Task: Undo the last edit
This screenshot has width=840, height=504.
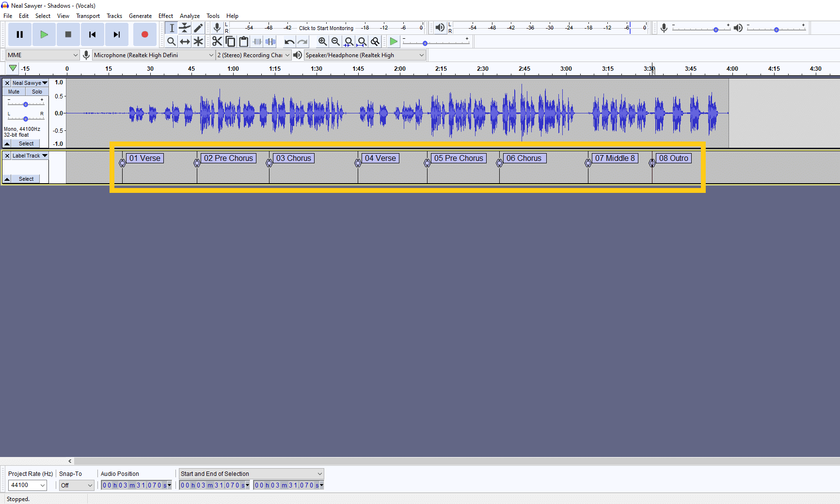Action: point(289,41)
